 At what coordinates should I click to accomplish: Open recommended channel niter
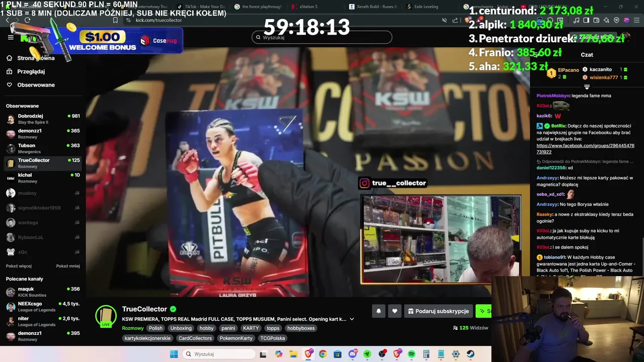click(43, 321)
